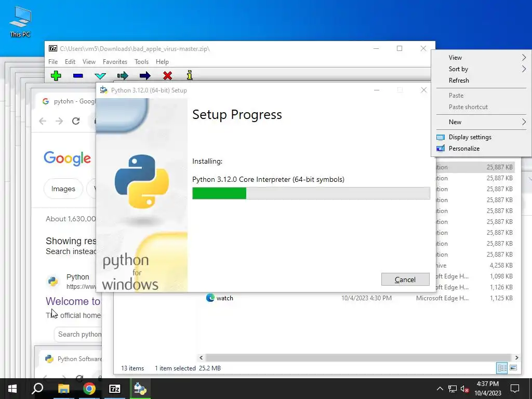Image resolution: width=532 pixels, height=399 pixels.
Task: Maximize the 7-Zip window
Action: pyautogui.click(x=400, y=48)
